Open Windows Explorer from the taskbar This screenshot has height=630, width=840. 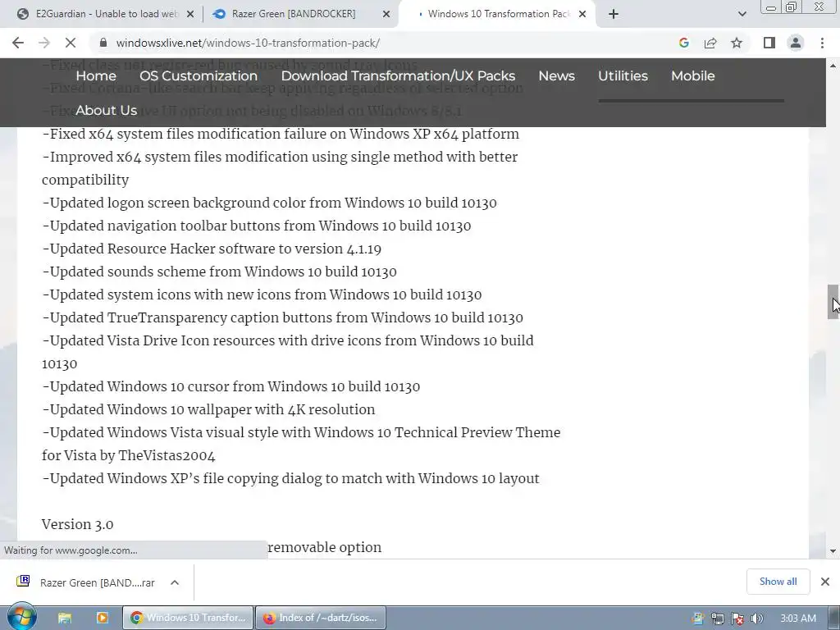pyautogui.click(x=64, y=618)
